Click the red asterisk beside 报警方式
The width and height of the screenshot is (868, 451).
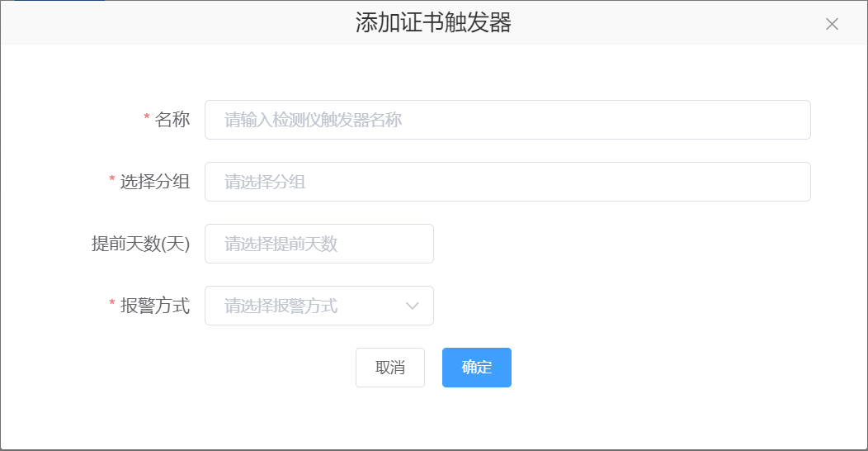[112, 305]
